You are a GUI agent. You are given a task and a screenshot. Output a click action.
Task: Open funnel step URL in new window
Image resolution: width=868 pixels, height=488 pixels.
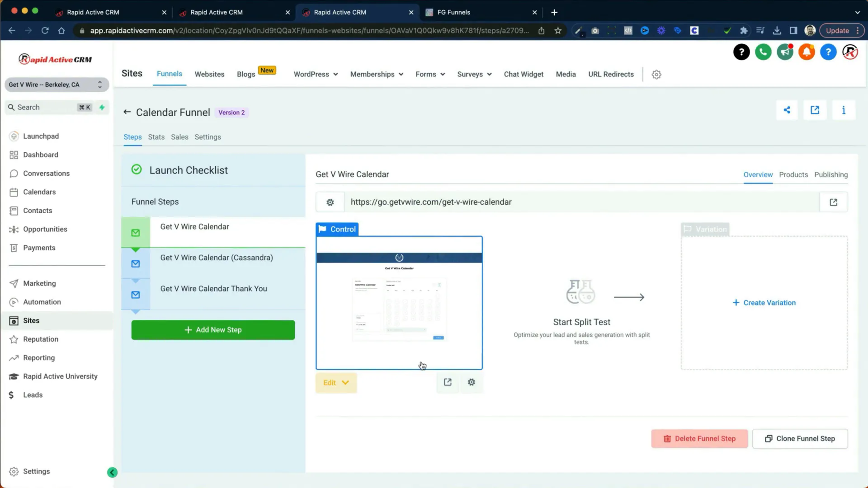click(x=833, y=202)
